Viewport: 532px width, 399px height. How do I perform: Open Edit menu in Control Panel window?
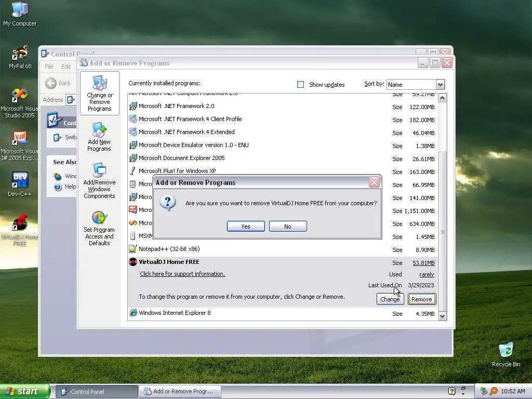pos(66,66)
